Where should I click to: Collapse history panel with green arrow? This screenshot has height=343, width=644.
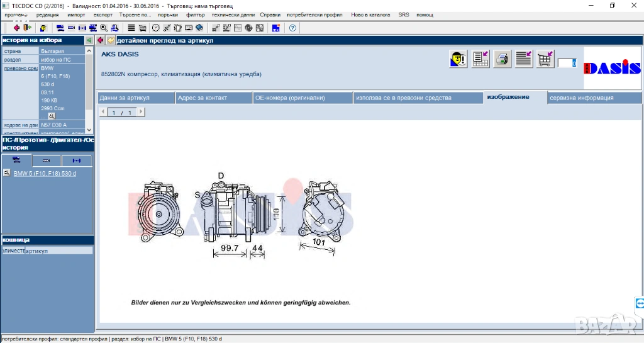89,40
